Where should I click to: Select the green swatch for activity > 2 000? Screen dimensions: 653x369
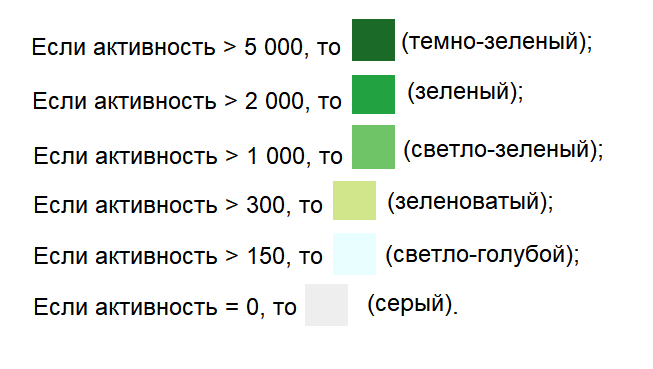tap(373, 95)
